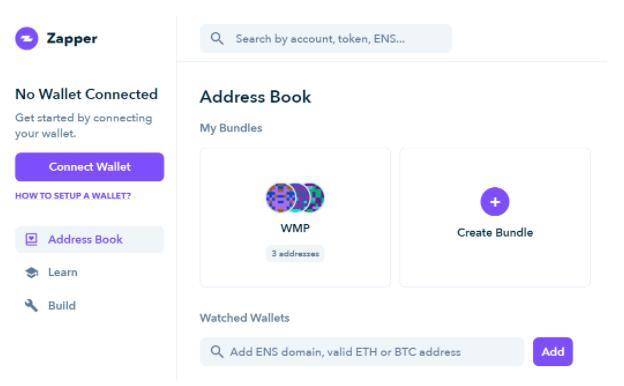This screenshot has width=624, height=386.
Task: Click the Connect Wallet button
Action: coord(90,167)
